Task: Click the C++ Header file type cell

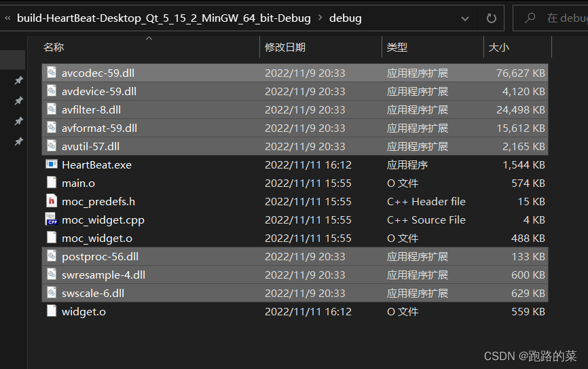Action: pyautogui.click(x=426, y=202)
